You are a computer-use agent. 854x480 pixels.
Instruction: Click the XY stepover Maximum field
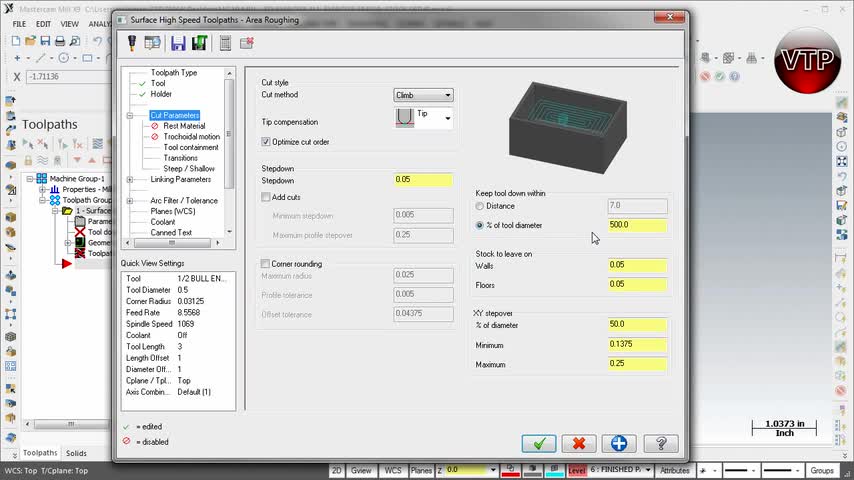(x=637, y=364)
